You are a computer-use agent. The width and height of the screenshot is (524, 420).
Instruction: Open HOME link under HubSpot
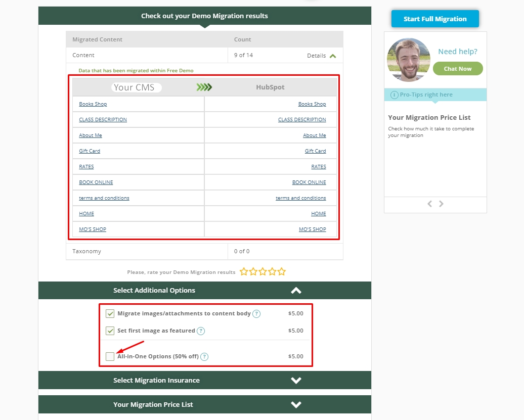click(319, 214)
